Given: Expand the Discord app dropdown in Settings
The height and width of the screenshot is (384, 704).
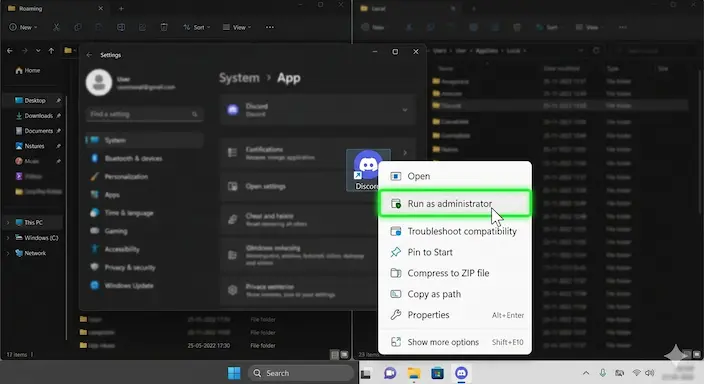Looking at the screenshot, I should click(405, 110).
